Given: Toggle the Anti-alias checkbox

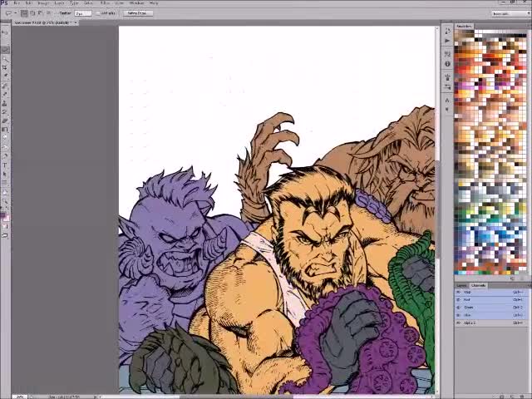Looking at the screenshot, I should click(x=98, y=13).
